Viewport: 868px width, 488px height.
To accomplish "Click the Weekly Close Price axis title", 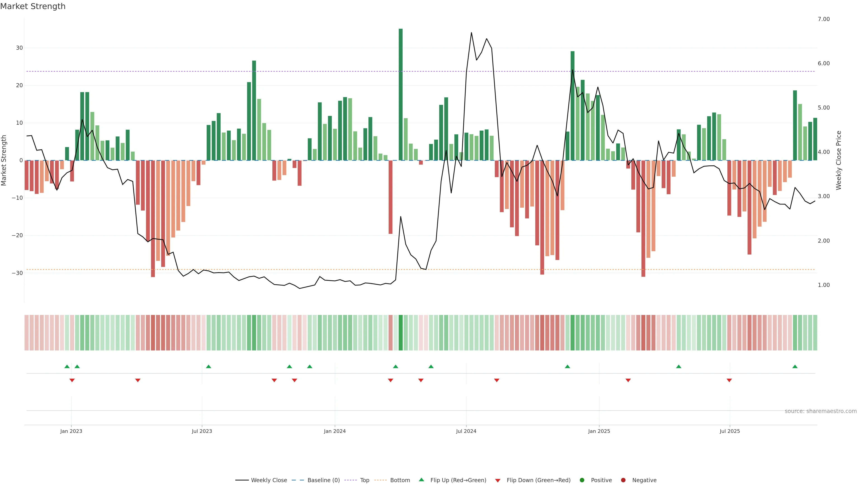I will (x=839, y=160).
